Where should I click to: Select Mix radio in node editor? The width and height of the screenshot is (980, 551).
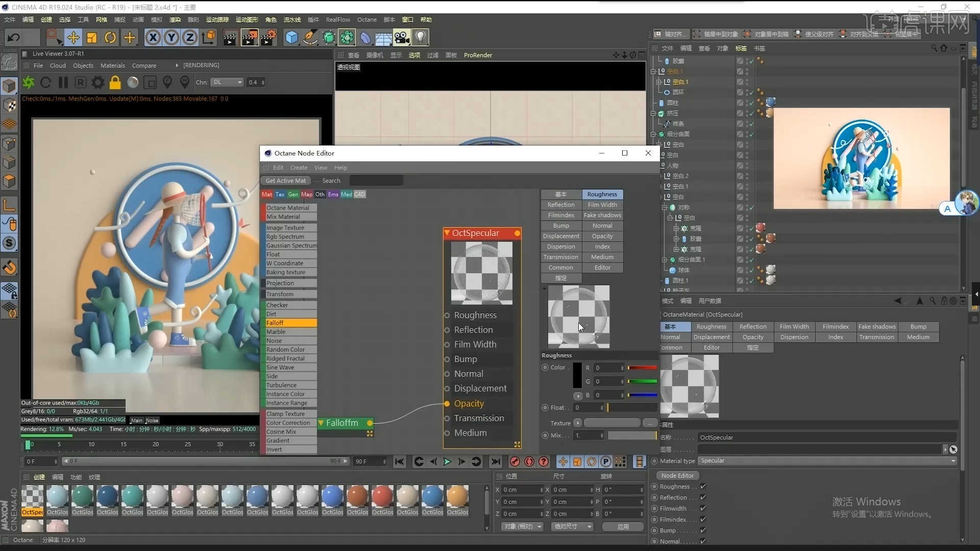[x=545, y=435]
